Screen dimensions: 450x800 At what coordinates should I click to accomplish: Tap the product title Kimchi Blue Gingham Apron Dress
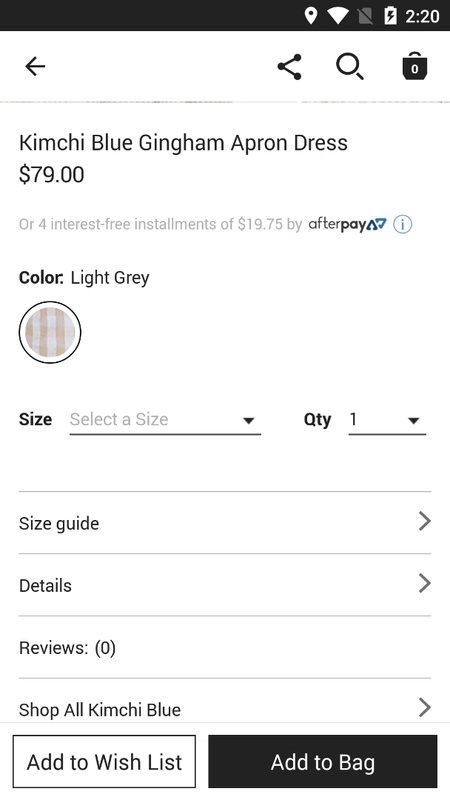(x=183, y=143)
